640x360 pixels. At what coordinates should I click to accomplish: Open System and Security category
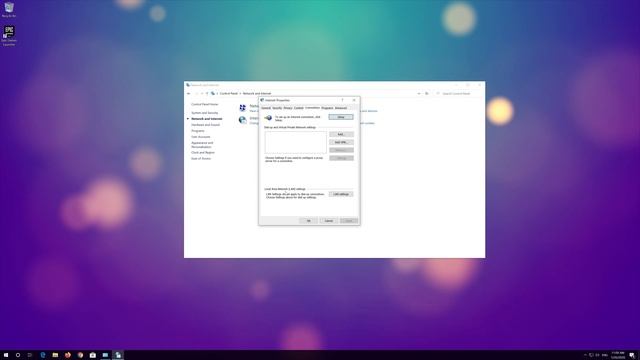click(204, 113)
